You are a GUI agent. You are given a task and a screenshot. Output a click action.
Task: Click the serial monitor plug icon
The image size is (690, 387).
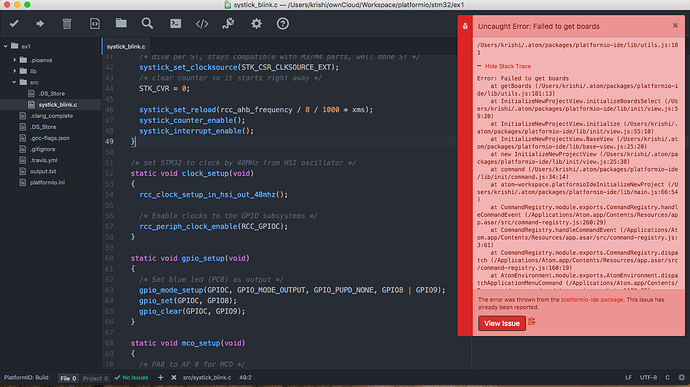[x=228, y=23]
